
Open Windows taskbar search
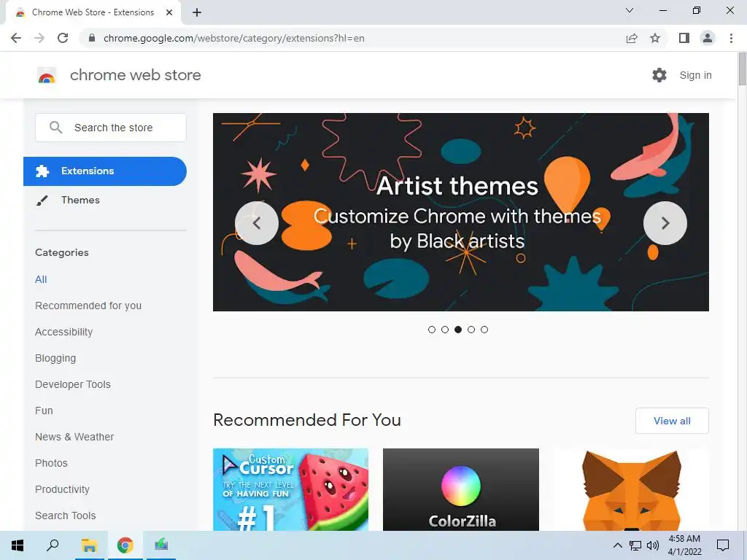53,545
